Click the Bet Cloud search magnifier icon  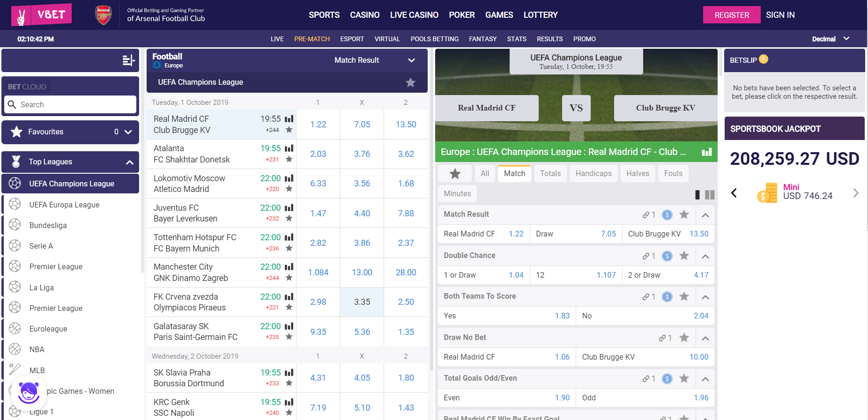[x=12, y=104]
